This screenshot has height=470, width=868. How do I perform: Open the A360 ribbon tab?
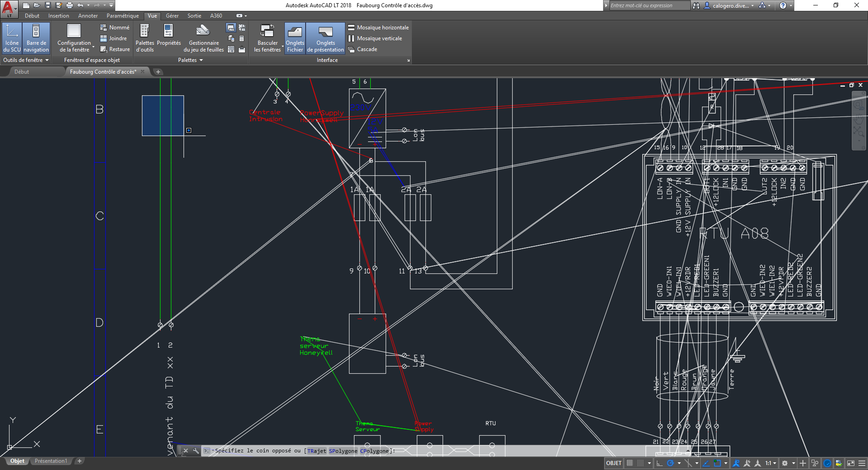tap(216, 16)
